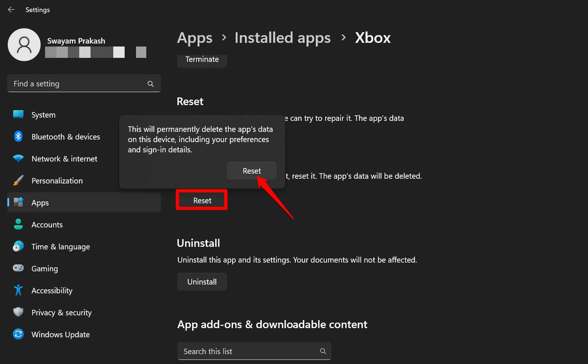Confirm Reset in the confirmation popup

pos(251,171)
